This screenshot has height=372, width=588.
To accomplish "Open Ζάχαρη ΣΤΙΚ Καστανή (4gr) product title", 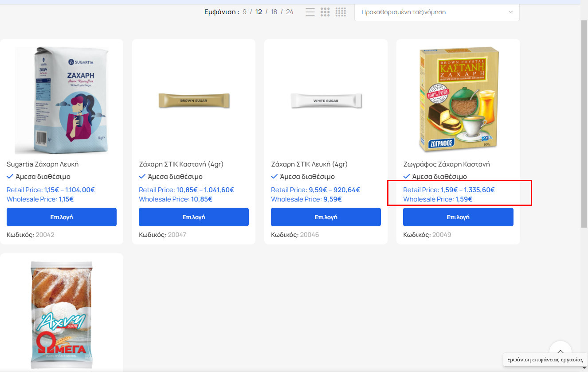I will pos(181,164).
